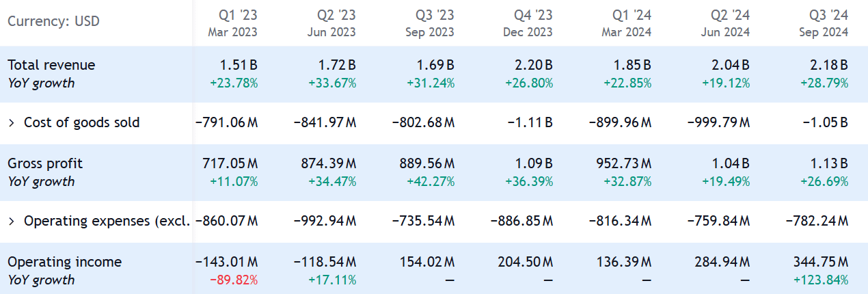Click the Currency: USD label
This screenshot has height=294, width=868.
tap(53, 21)
